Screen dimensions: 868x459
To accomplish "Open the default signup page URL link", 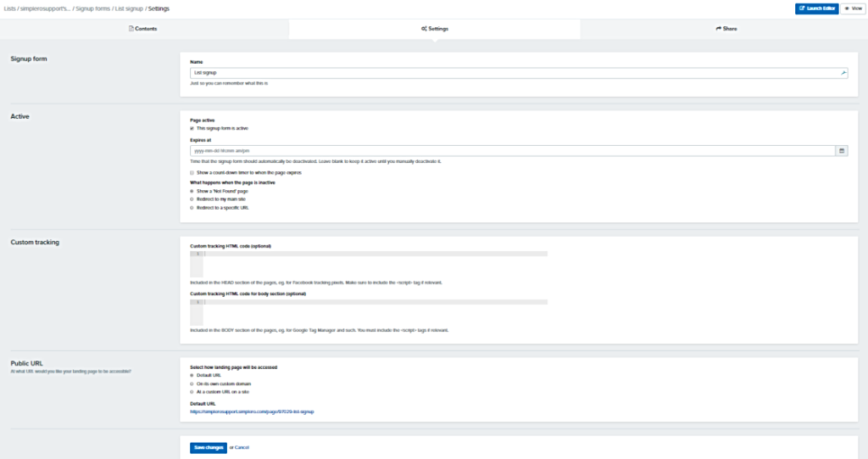I will coord(252,411).
